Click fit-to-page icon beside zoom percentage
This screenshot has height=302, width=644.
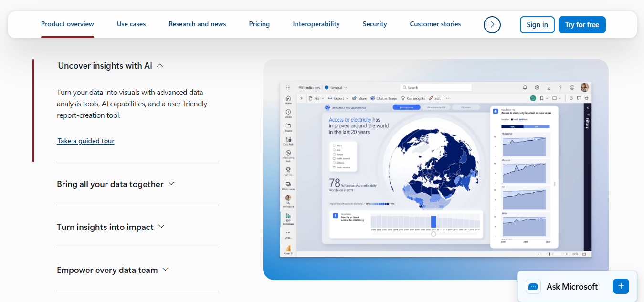tap(584, 254)
